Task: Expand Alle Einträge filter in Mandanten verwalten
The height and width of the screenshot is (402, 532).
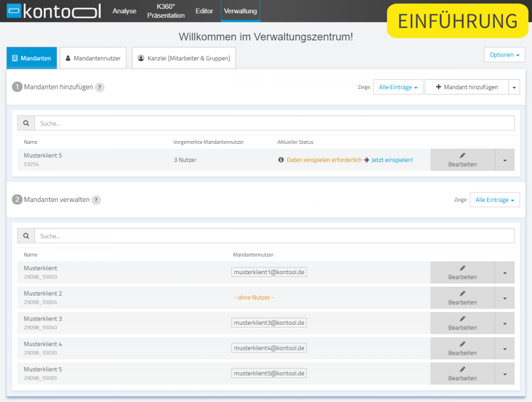Action: coord(494,200)
